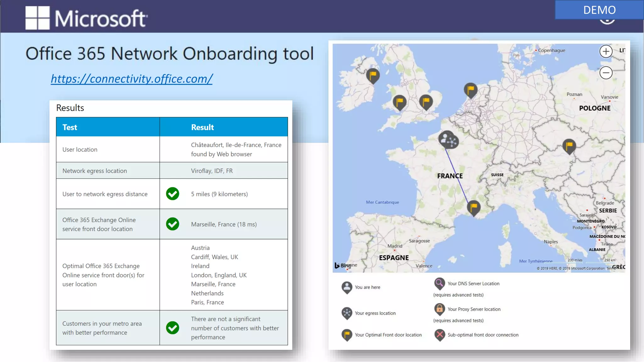Viewport: 644px width, 362px height.
Task: Select the Ireland front door flag pin
Action: (373, 76)
